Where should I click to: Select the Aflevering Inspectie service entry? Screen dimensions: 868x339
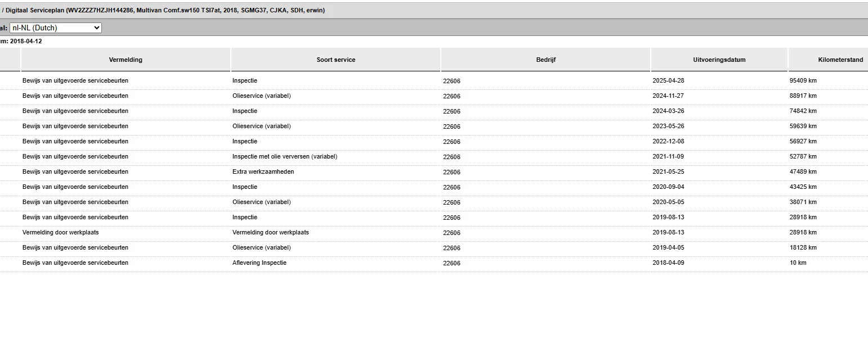(259, 263)
